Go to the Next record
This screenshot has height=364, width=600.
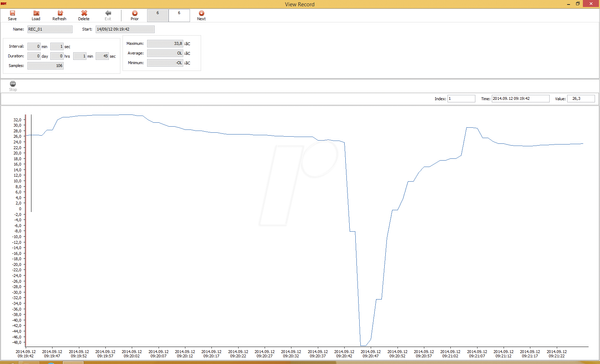(x=201, y=15)
